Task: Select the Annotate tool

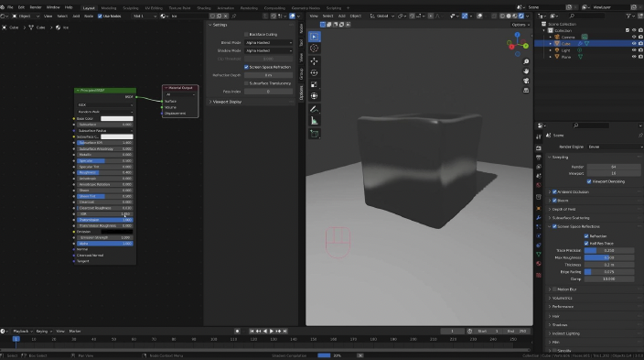Action: point(314,109)
